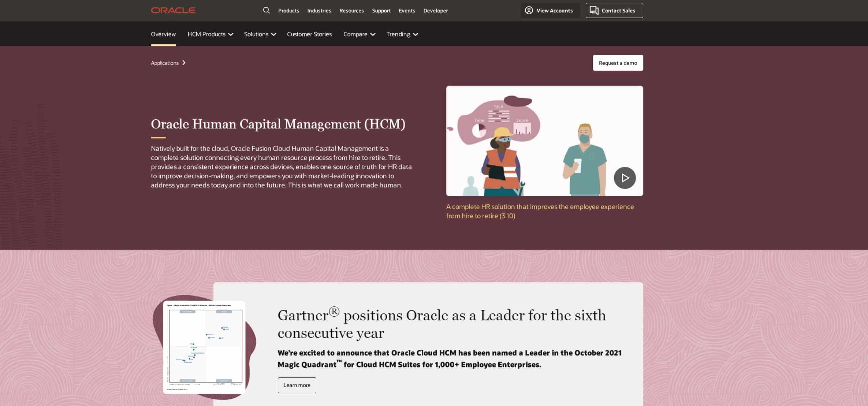Click the Oracle Human Capital Management heading
This screenshot has height=406, width=868.
(278, 124)
